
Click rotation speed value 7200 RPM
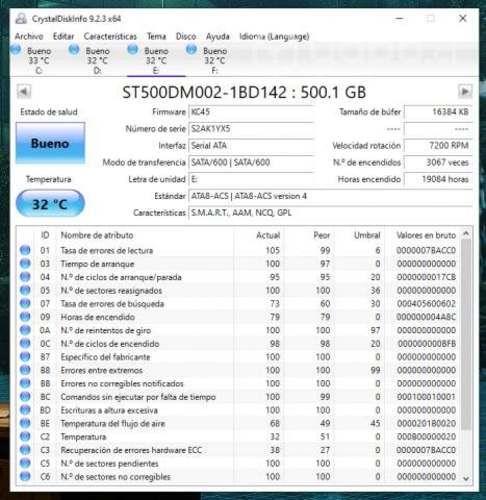(x=438, y=145)
